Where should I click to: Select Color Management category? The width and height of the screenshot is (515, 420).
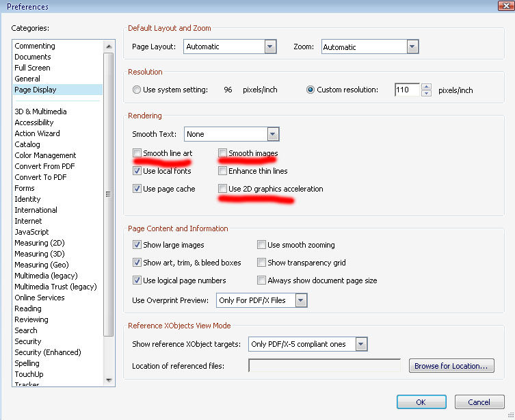click(45, 155)
